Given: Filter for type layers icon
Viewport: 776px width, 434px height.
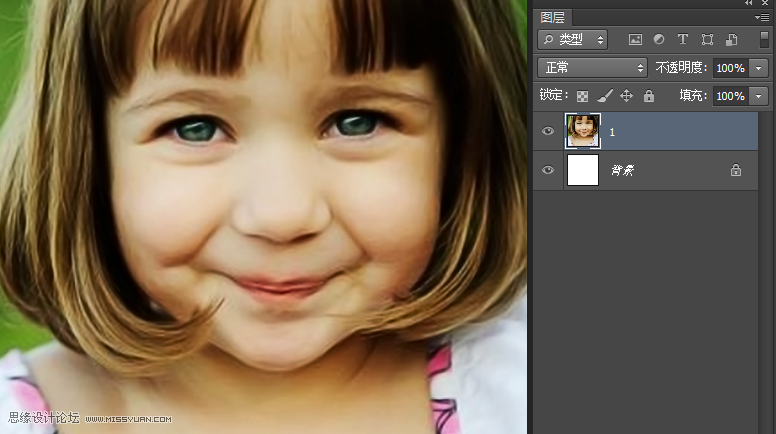Looking at the screenshot, I should point(682,40).
